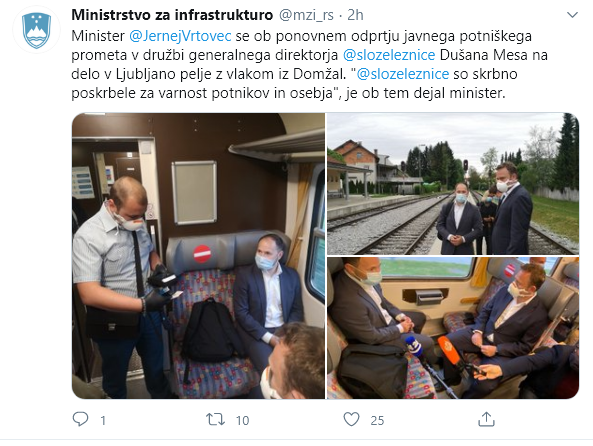This screenshot has height=446, width=593.
Task: Click the Ministrstvo za infrastrukturo display name
Action: pyautogui.click(x=172, y=15)
